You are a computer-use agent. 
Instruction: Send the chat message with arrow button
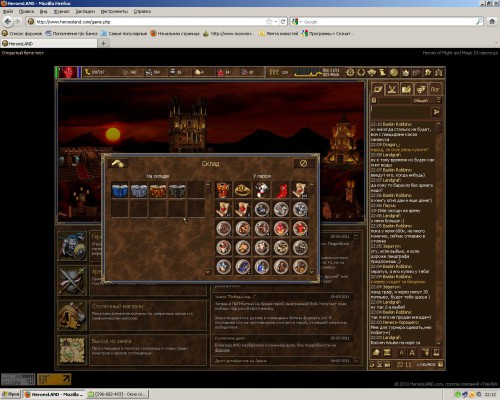pyautogui.click(x=436, y=112)
